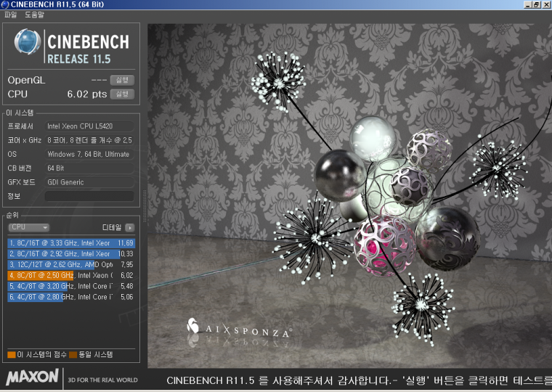This screenshot has height=392, width=552.
Task: Click the OpenGL score dashes
Action: pos(99,81)
